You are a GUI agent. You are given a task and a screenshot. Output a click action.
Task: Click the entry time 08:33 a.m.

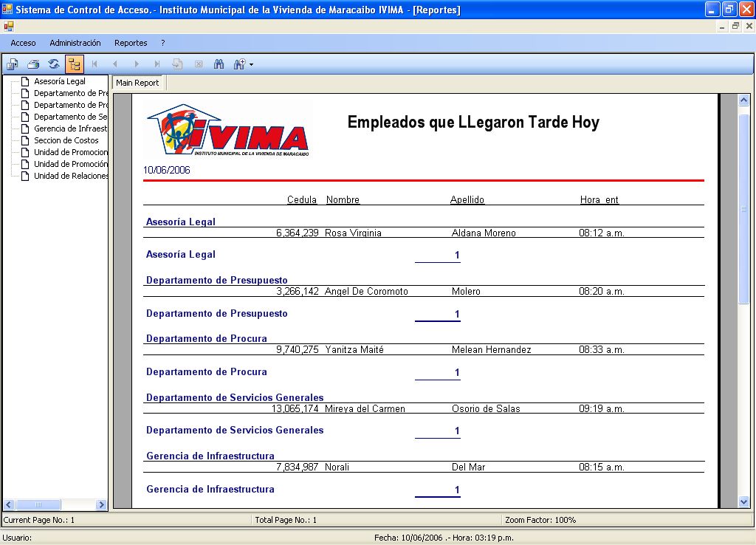[602, 349]
